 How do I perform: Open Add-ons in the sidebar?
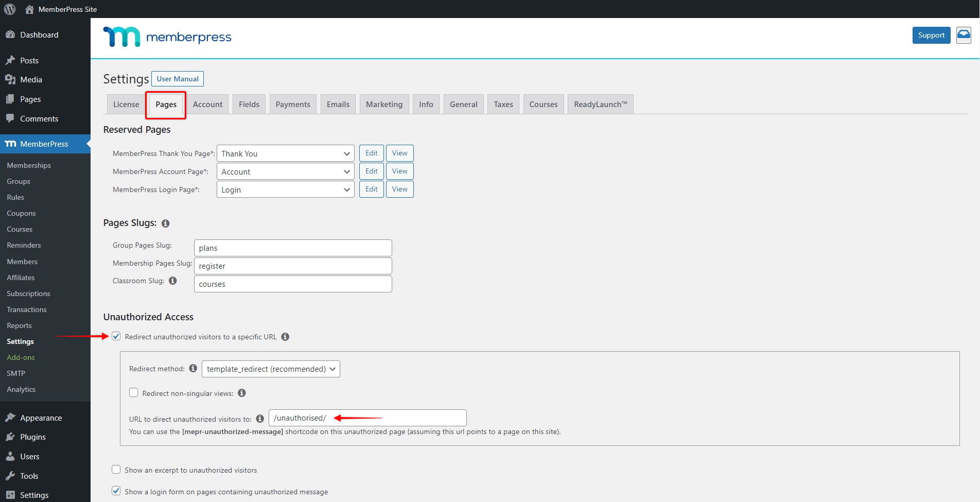point(21,357)
